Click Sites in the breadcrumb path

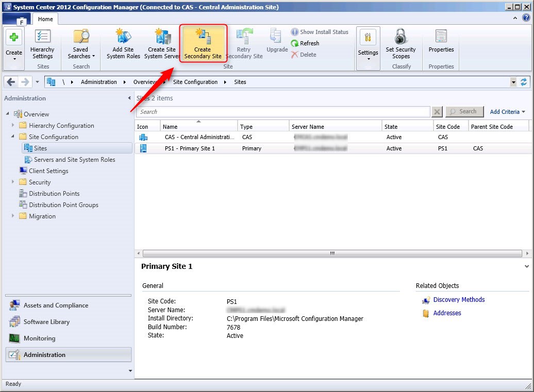tap(240, 82)
